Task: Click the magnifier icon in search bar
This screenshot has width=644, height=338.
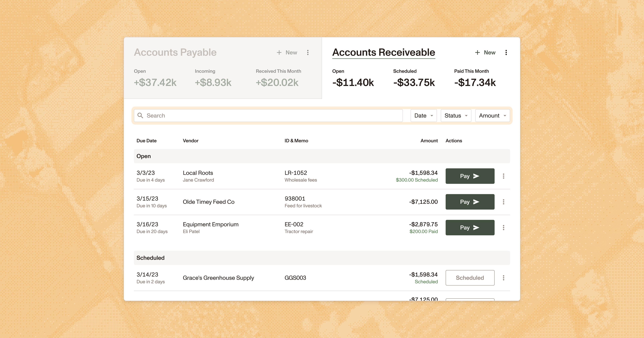Action: [x=141, y=116]
